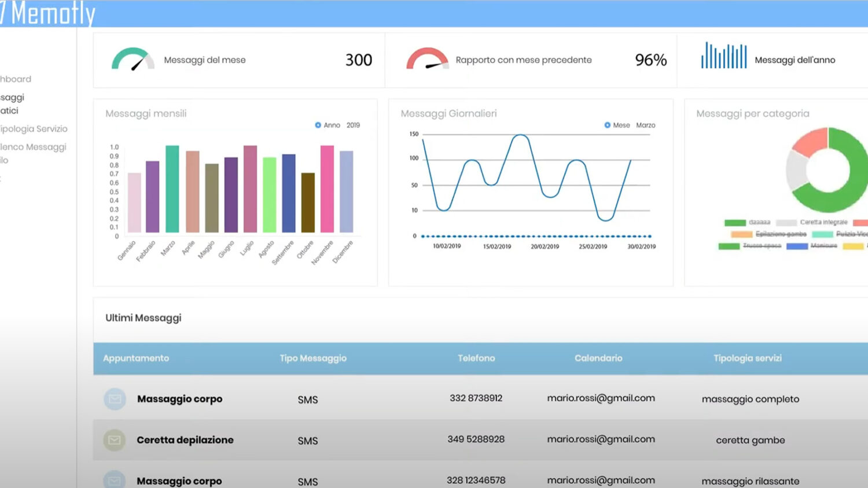Screen dimensions: 868x488
Task: Open the 2019 year selector
Action: 353,125
